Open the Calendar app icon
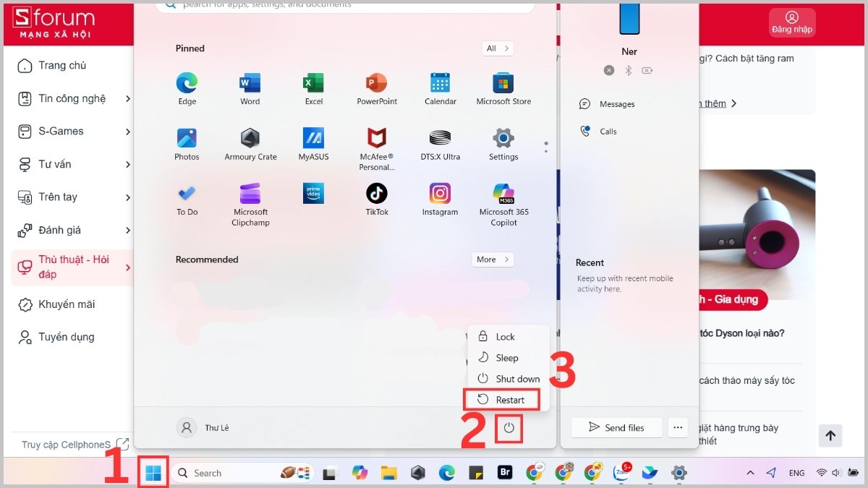868x488 pixels. pyautogui.click(x=441, y=90)
